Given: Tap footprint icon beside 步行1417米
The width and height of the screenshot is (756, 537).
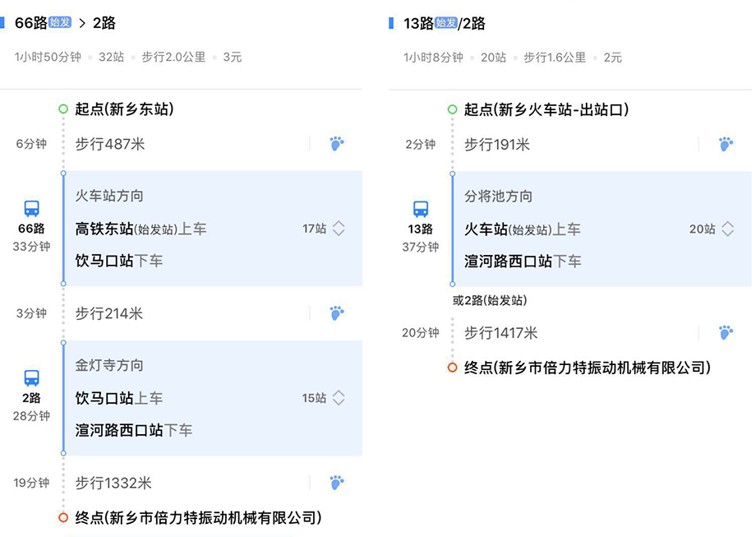Looking at the screenshot, I should click(726, 332).
